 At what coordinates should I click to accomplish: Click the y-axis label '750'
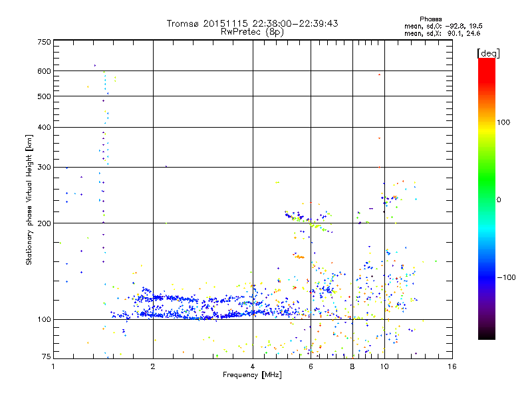[x=45, y=42]
